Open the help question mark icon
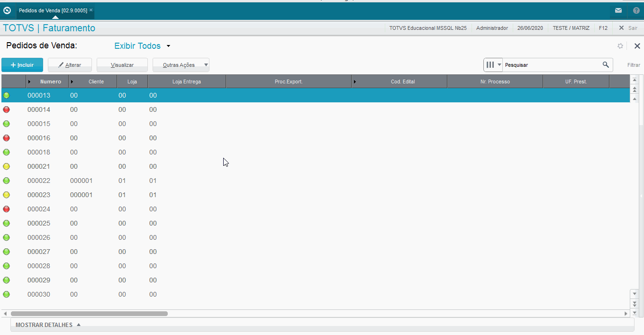The image size is (644, 335). point(636,10)
